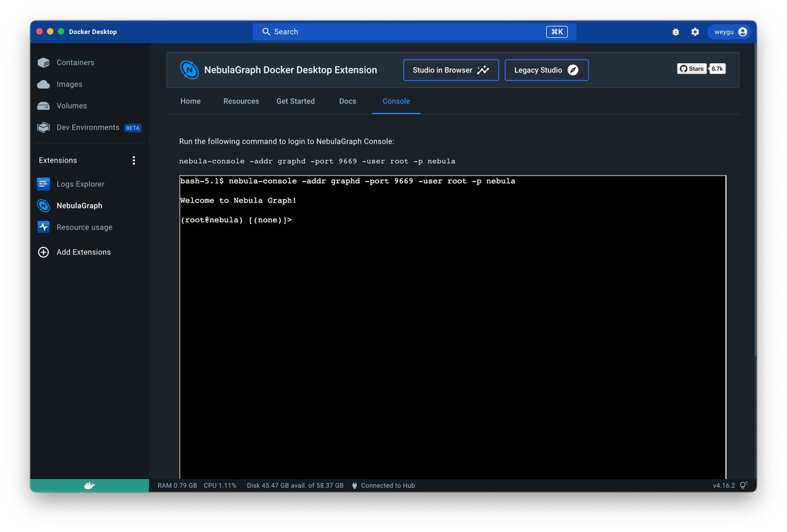Click the CPU 1.11% status
Viewport: 787px width, 532px height.
220,486
